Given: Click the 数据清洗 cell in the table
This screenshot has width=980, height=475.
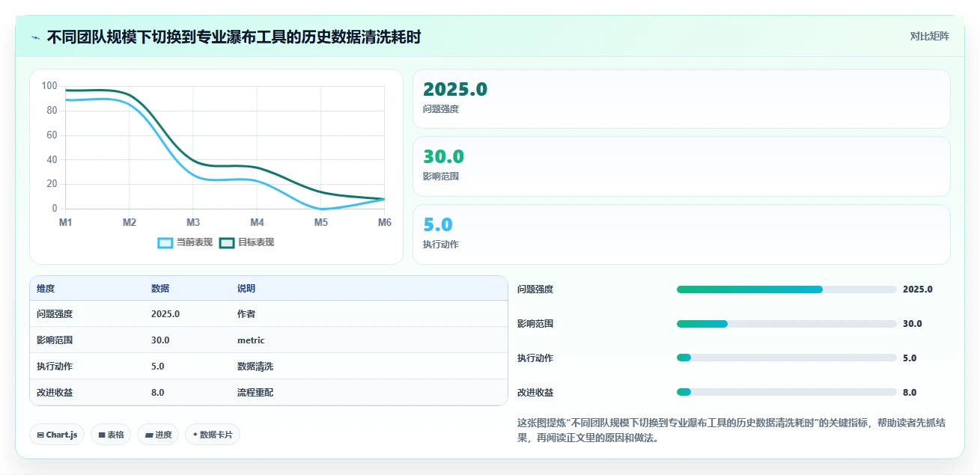Looking at the screenshot, I should [255, 367].
